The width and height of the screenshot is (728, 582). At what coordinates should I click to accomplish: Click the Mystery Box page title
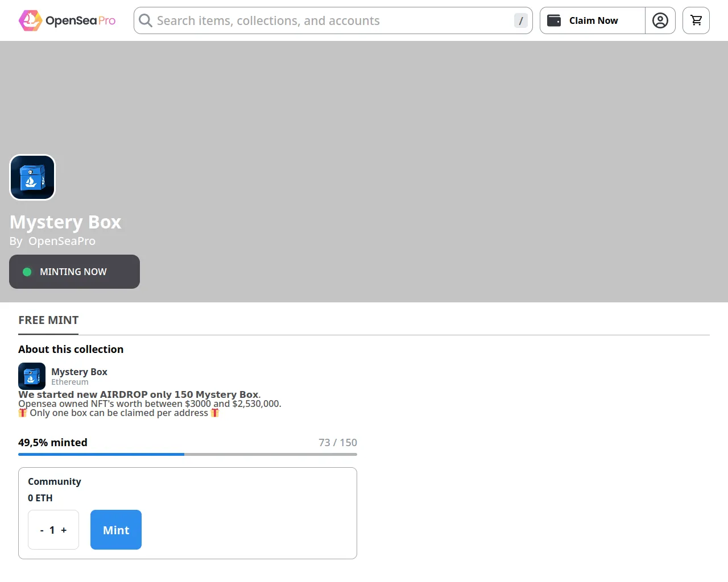point(65,222)
